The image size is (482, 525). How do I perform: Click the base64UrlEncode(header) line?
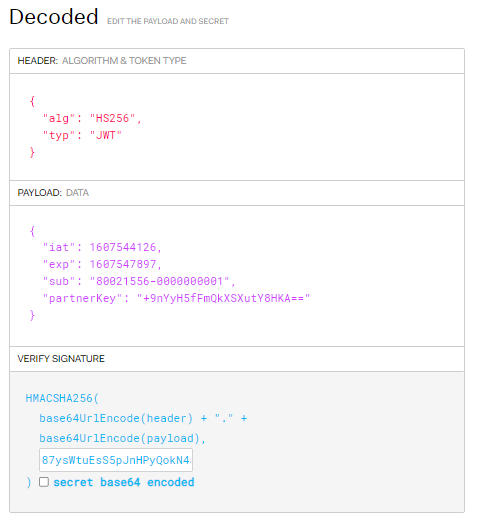coord(143,418)
